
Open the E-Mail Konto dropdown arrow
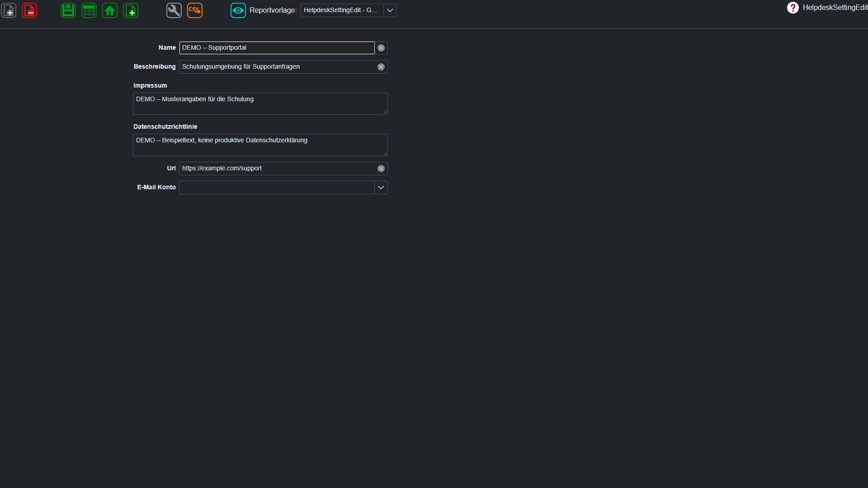[381, 188]
